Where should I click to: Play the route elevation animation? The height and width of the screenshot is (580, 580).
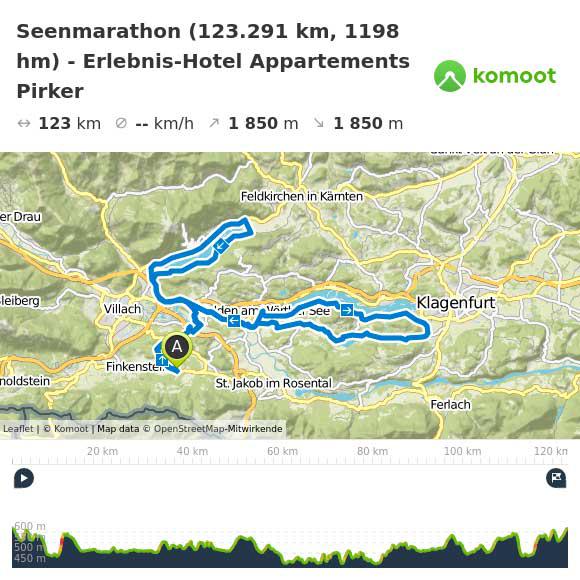[x=24, y=478]
